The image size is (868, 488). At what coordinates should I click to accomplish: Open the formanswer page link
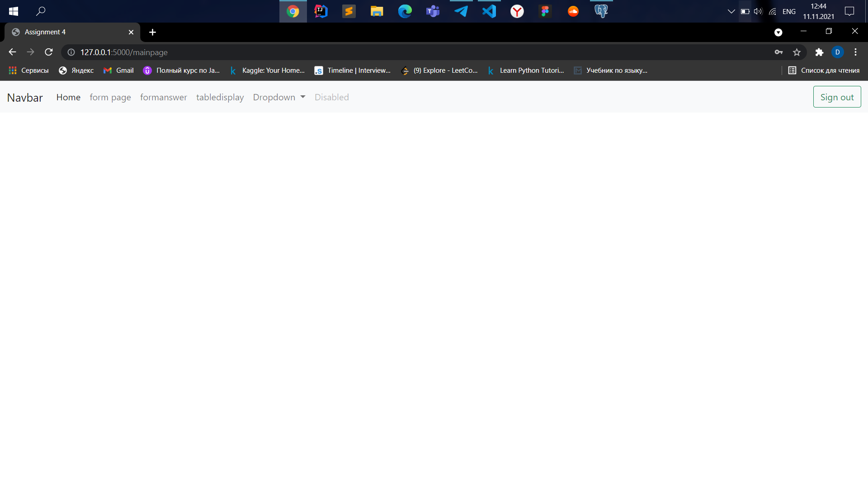coord(163,97)
